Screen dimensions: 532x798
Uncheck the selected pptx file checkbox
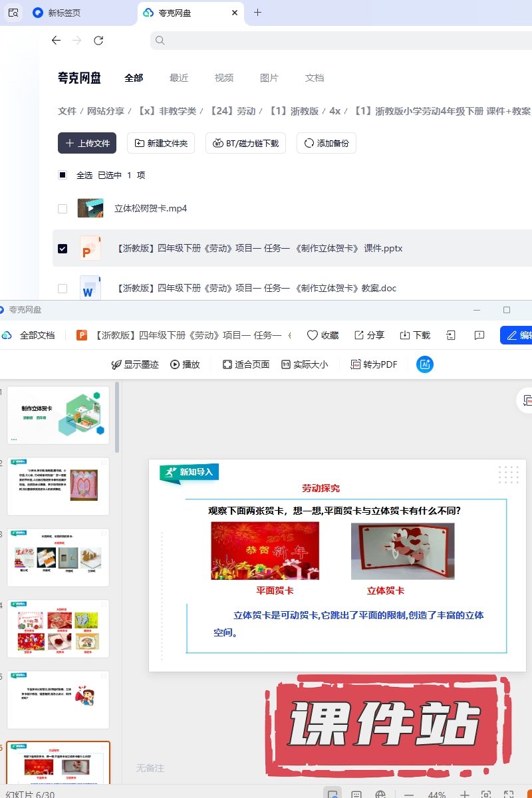[63, 249]
